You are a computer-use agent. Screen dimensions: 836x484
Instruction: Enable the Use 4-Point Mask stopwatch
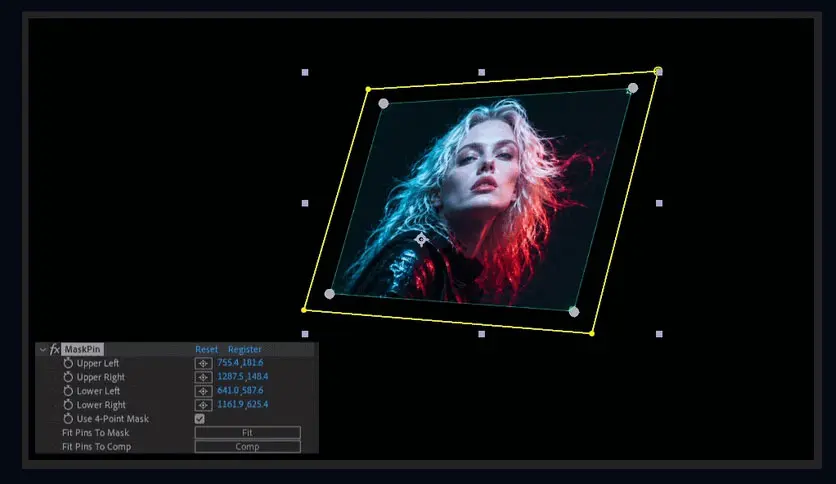click(x=68, y=418)
